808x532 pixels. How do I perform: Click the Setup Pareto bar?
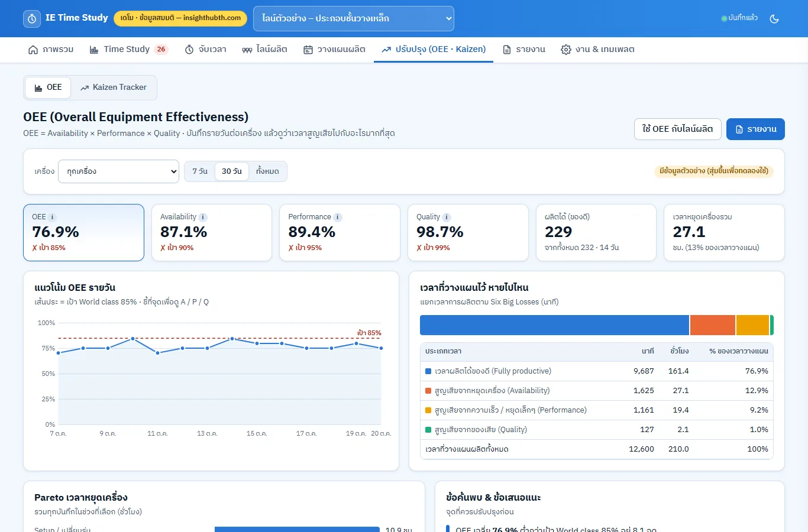(x=297, y=529)
